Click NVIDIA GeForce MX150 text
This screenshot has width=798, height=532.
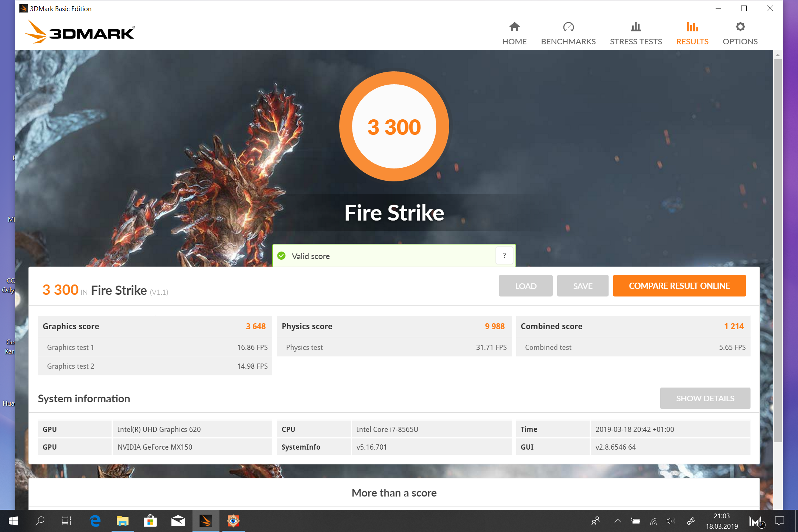155,447
